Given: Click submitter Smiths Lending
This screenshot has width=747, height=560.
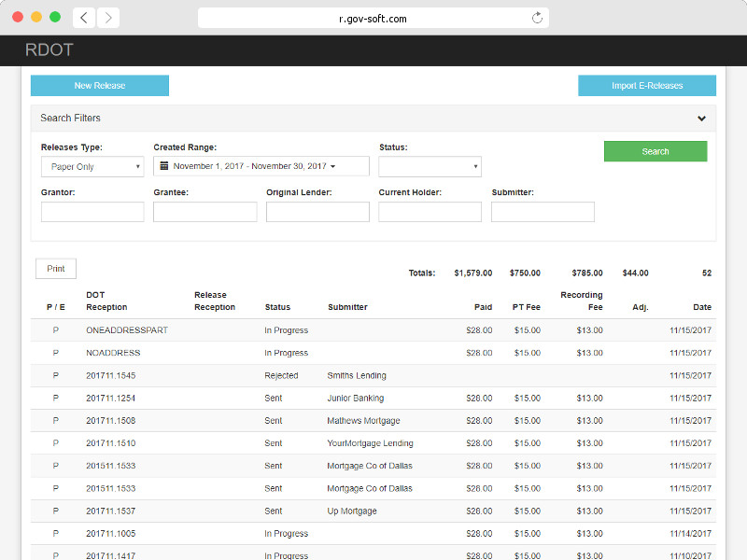Looking at the screenshot, I should click(x=357, y=375).
